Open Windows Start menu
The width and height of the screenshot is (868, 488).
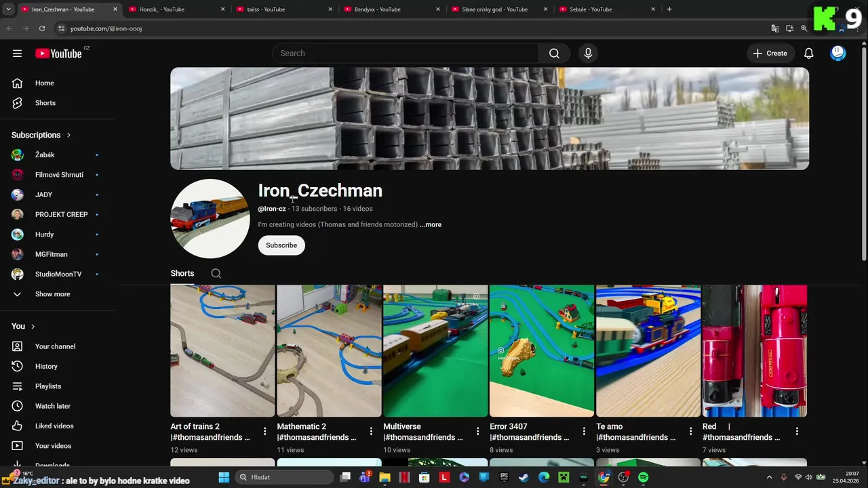point(224,477)
